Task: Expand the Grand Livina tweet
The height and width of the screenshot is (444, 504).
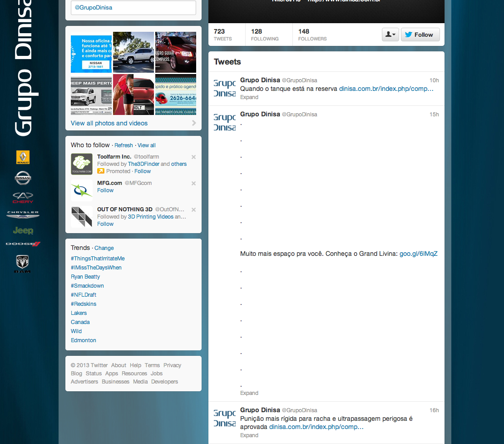Action: 249,393
